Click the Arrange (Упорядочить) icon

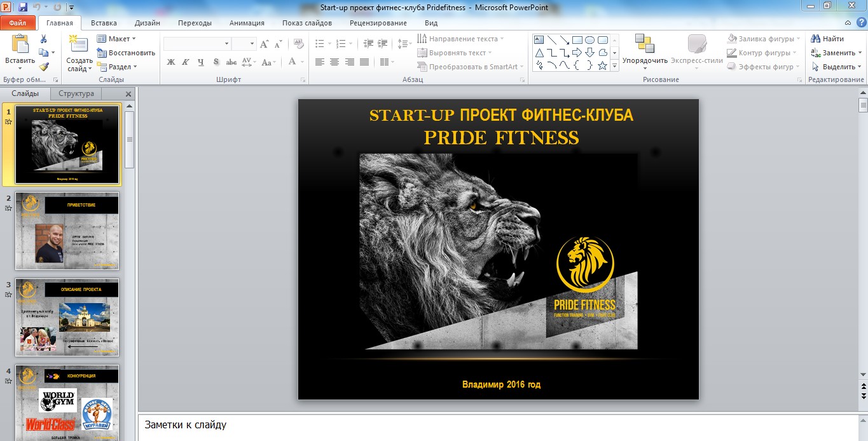tap(645, 44)
